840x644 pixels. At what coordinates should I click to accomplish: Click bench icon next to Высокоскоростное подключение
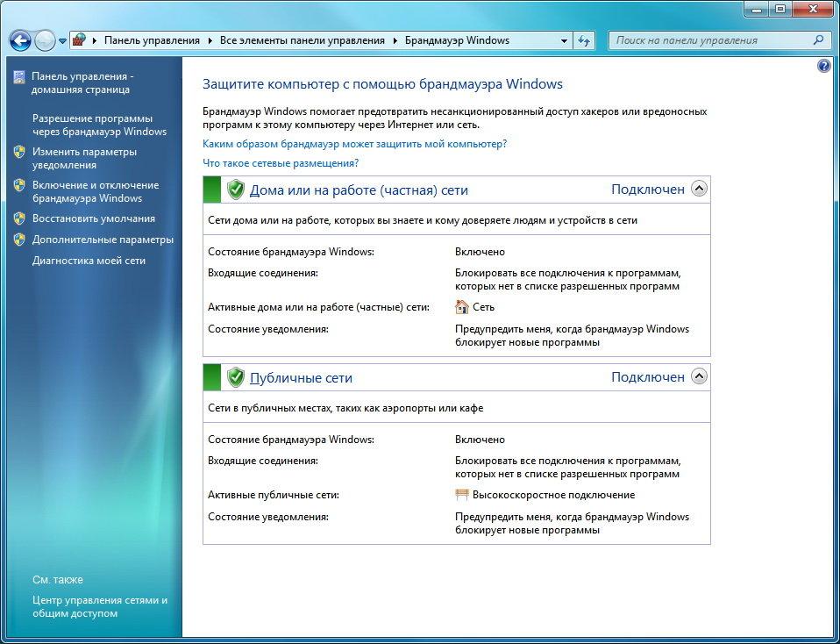461,494
